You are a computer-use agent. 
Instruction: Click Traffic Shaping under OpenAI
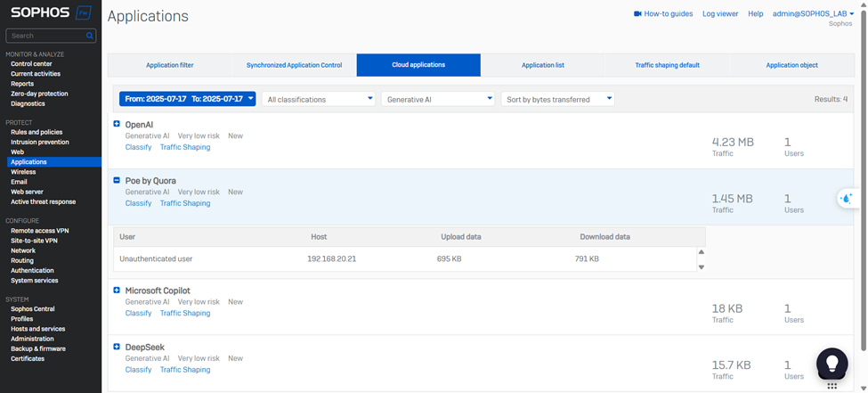pyautogui.click(x=185, y=147)
